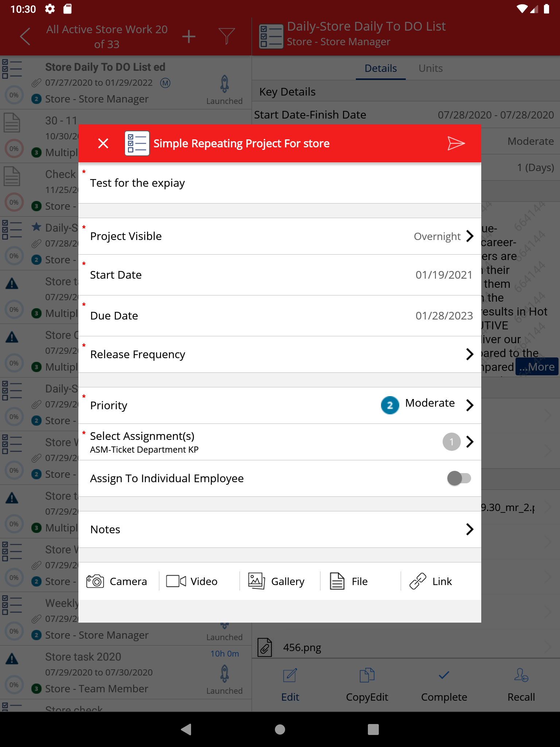Viewport: 560px width, 747px height.
Task: Open Select Assignment(s) list
Action: click(280, 442)
